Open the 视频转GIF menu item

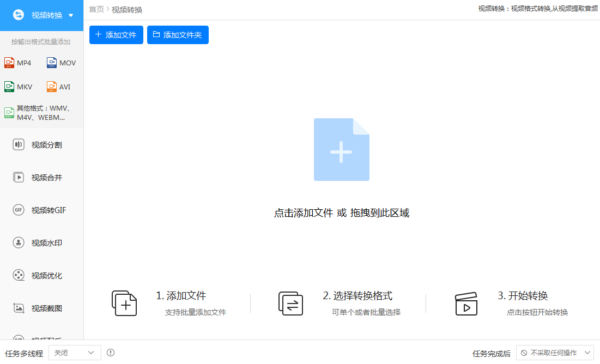click(42, 210)
